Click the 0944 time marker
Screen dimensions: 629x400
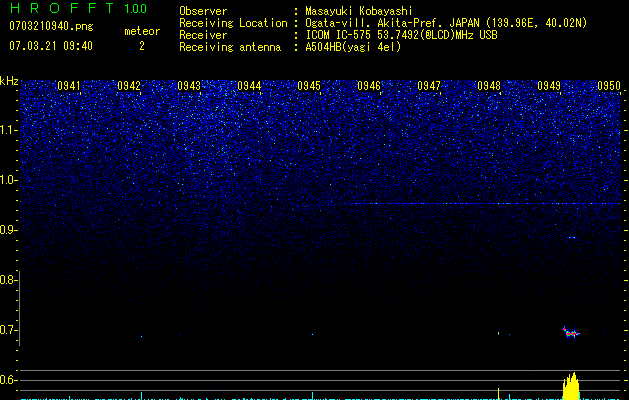coord(249,86)
